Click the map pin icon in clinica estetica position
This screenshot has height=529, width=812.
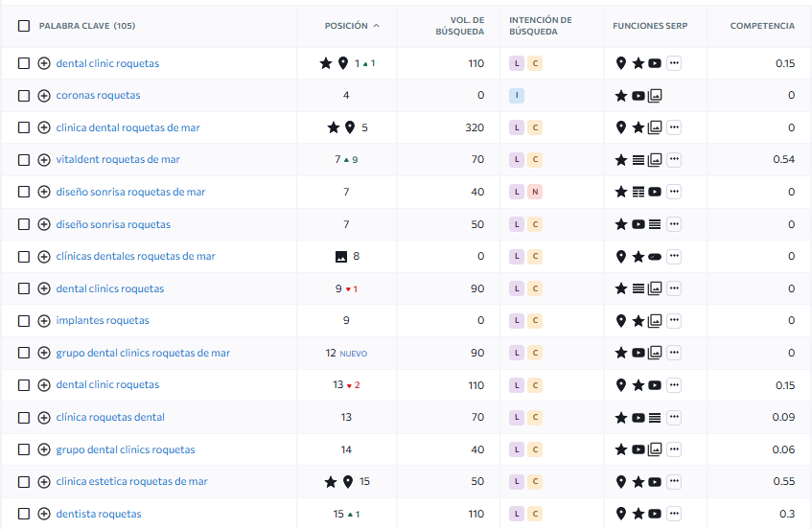(348, 482)
